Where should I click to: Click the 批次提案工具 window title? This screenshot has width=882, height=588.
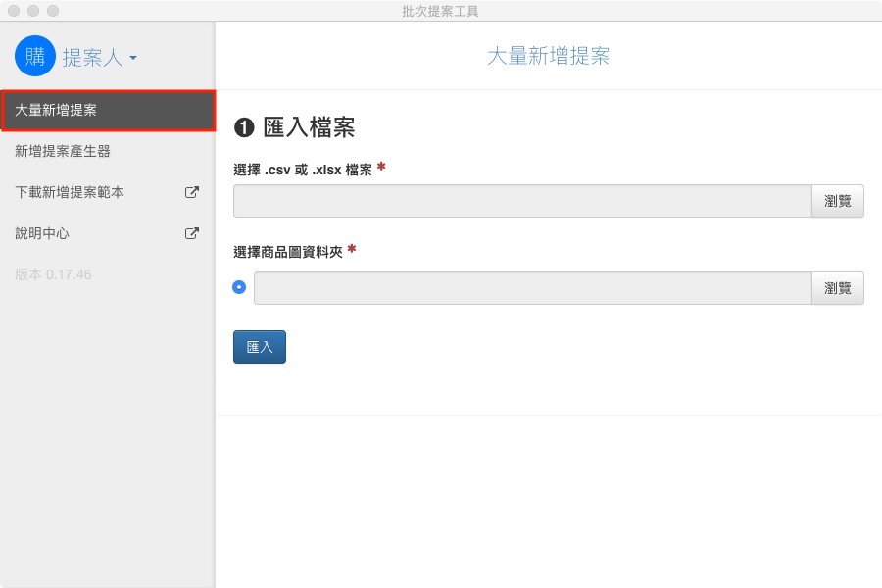click(440, 11)
